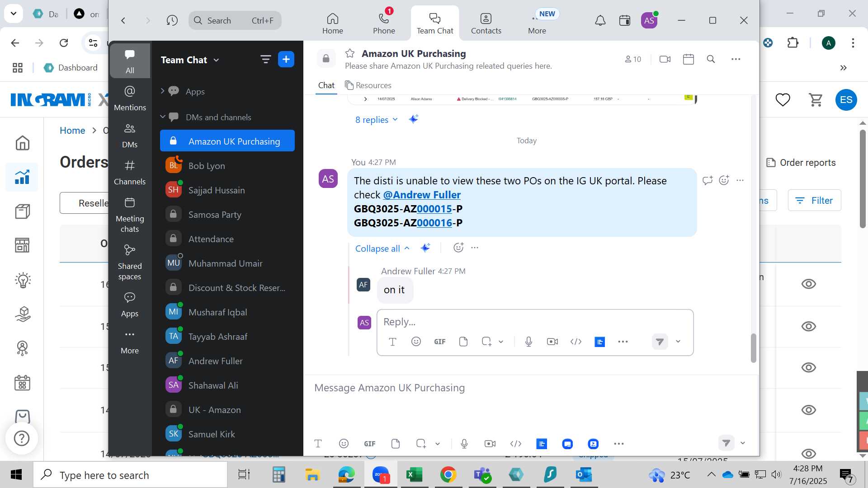Open the 000016 PO link
Screen dimensions: 868x488
point(434,223)
